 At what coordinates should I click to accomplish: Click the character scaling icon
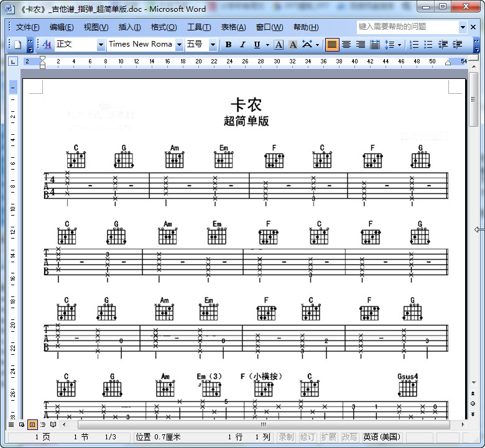(x=307, y=45)
